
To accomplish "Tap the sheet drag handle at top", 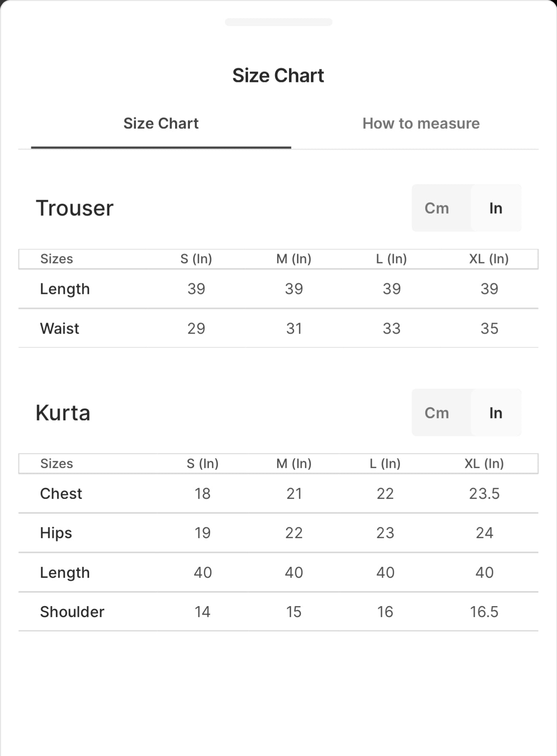I will 278,22.
